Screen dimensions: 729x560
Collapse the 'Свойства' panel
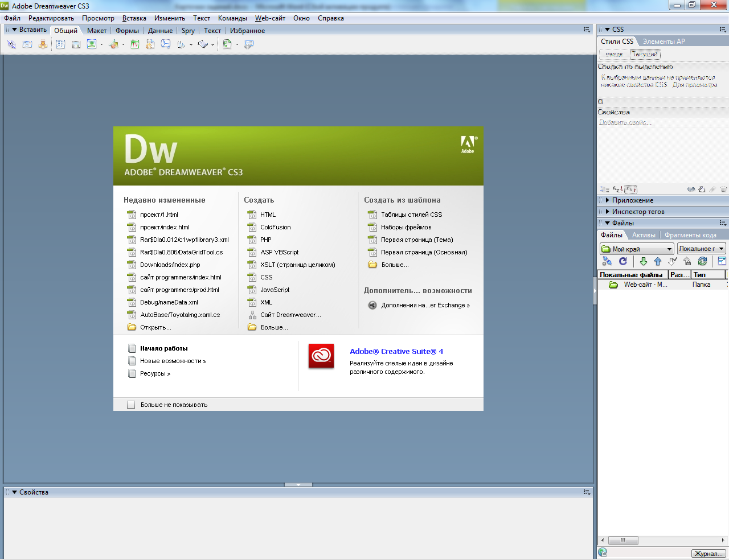15,492
